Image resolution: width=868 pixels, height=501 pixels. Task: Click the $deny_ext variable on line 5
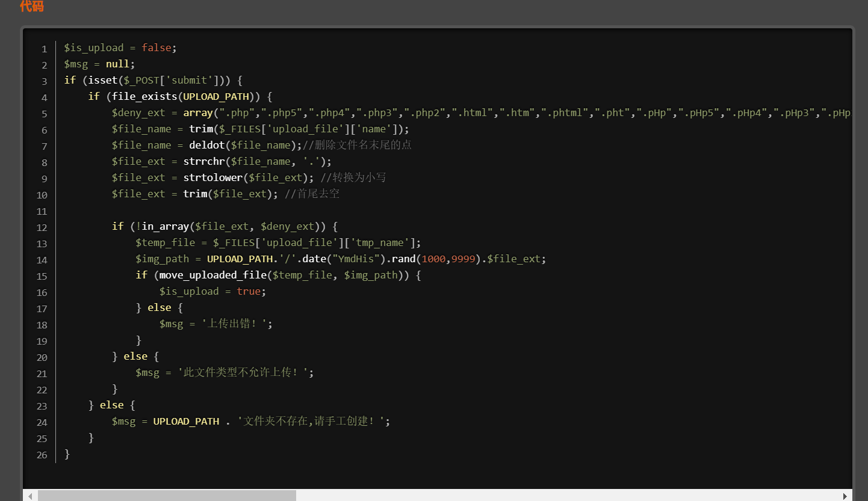pos(138,113)
